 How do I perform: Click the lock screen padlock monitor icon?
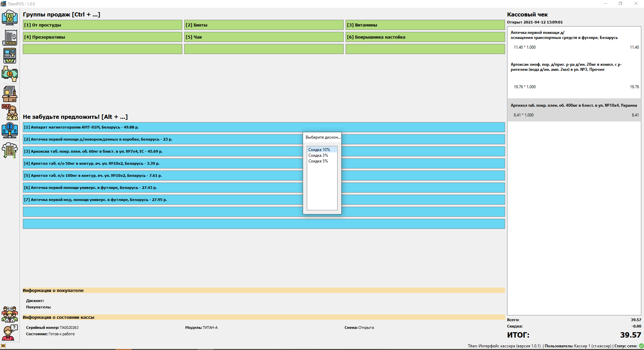(x=10, y=17)
